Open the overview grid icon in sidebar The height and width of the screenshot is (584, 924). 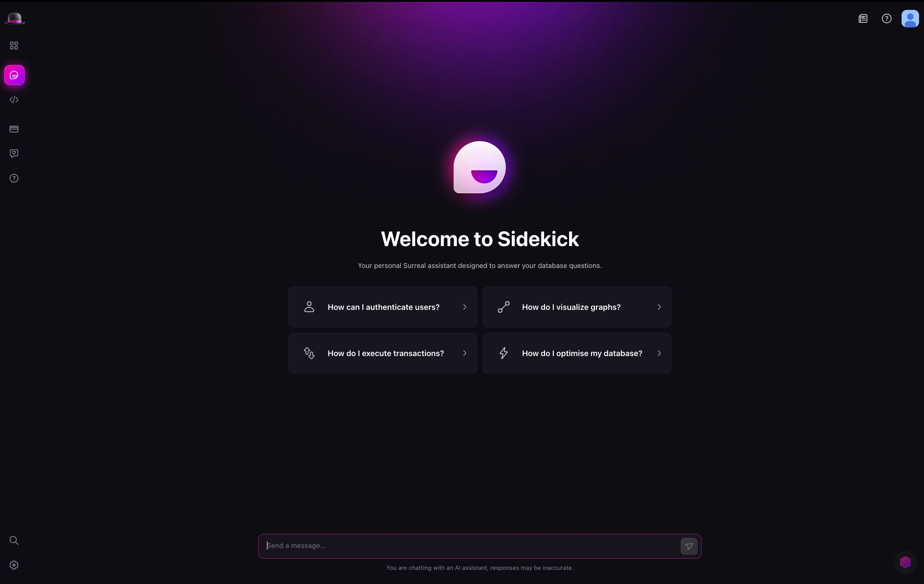tap(14, 46)
